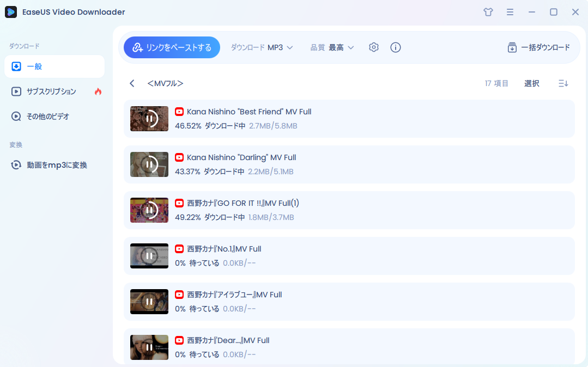Screen dimensions: 588x367
Task: Open the 西野カナ No.1 MV thumbnail
Action: click(149, 256)
